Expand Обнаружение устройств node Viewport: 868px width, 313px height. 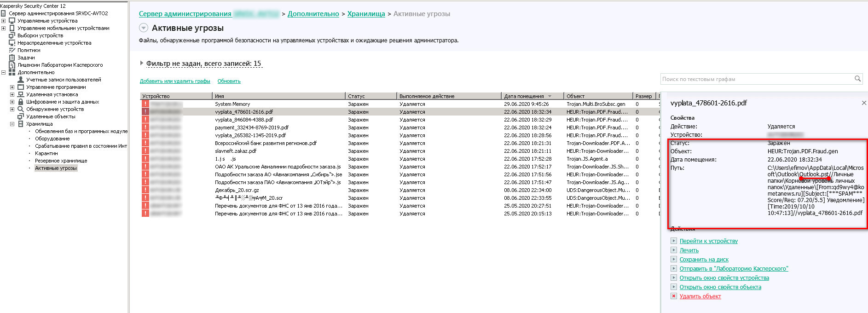tap(12, 109)
